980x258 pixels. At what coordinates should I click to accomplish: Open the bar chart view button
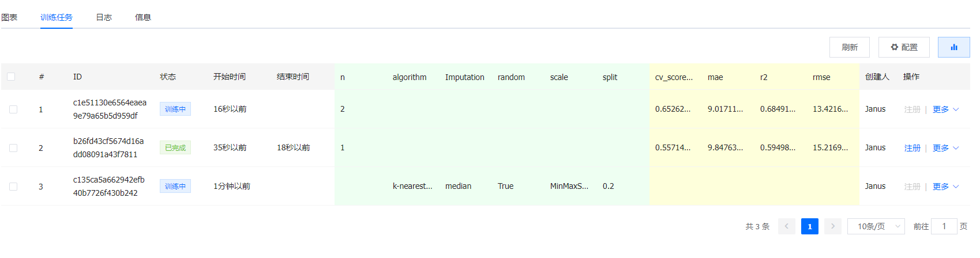pos(953,47)
